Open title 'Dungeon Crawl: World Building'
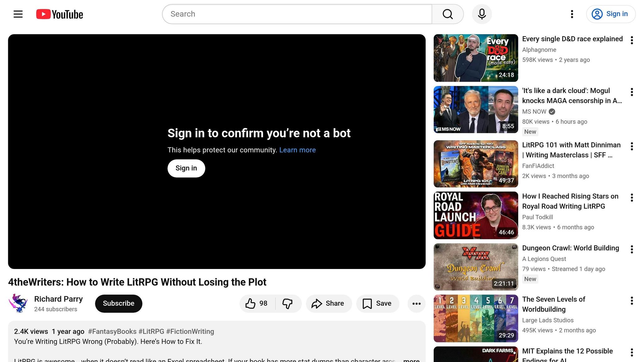644x362 pixels. pos(570,248)
